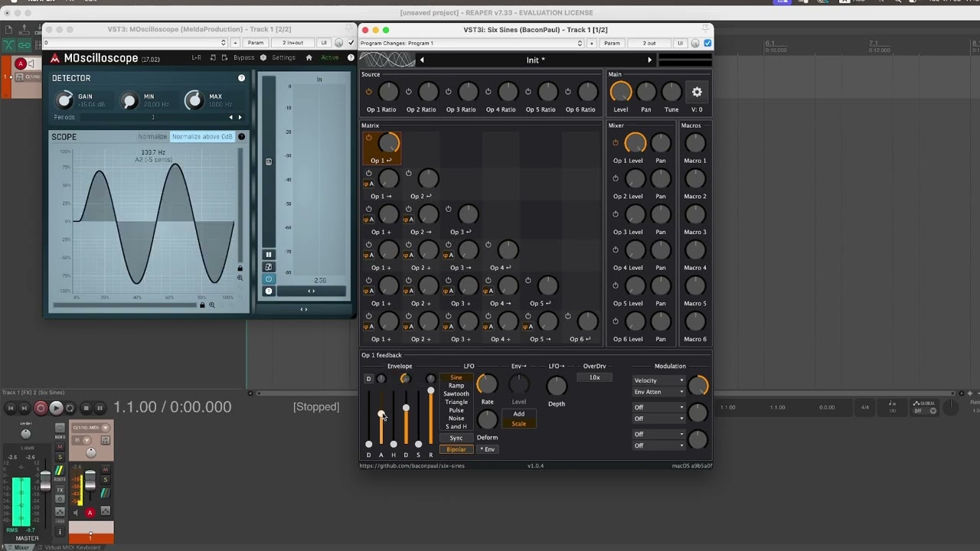The width and height of the screenshot is (980, 551).
Task: Go to project start in transport
Action: [x=11, y=408]
